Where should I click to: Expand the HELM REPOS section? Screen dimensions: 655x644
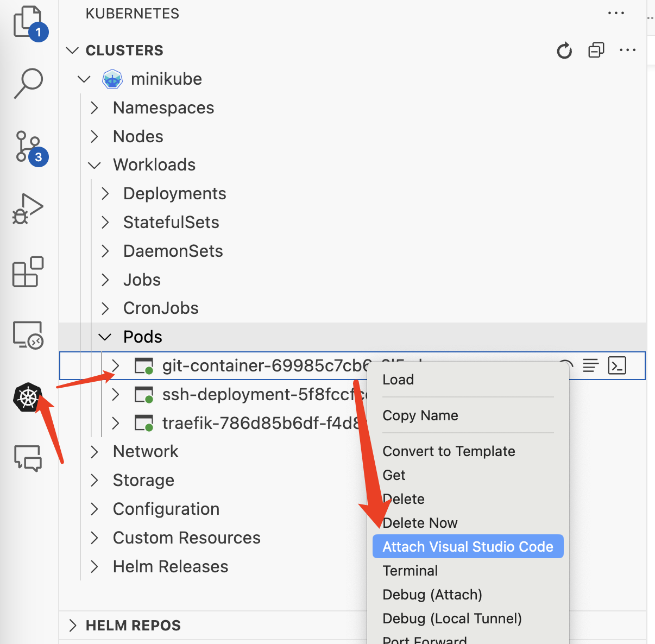point(72,626)
